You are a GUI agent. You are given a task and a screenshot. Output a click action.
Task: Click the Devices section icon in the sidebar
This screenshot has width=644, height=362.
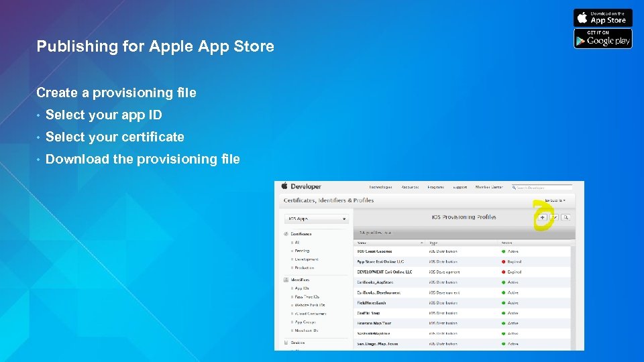(x=286, y=343)
